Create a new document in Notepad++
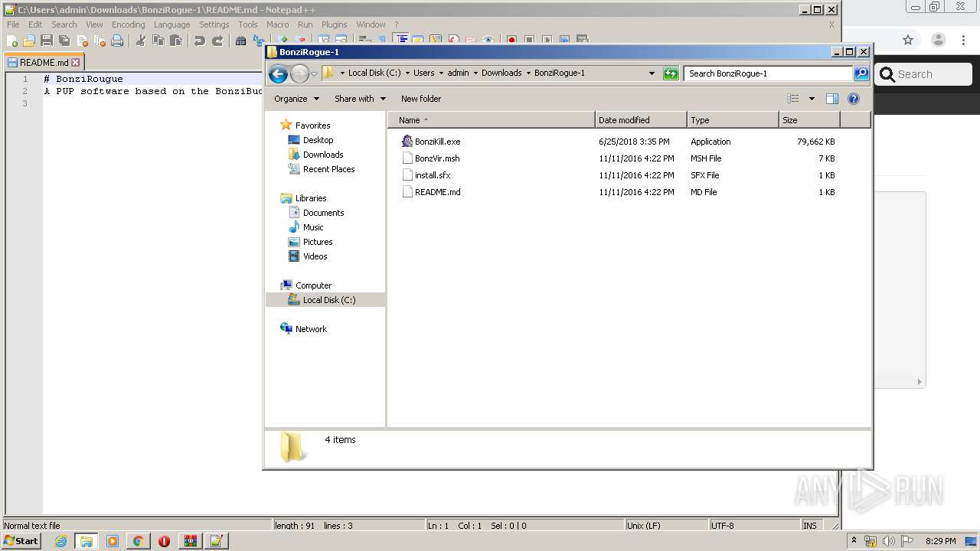Image resolution: width=980 pixels, height=551 pixels. click(x=11, y=41)
